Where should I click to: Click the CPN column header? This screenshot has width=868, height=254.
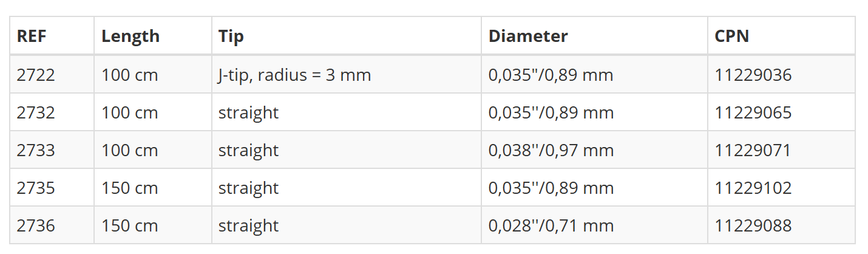[x=732, y=36]
